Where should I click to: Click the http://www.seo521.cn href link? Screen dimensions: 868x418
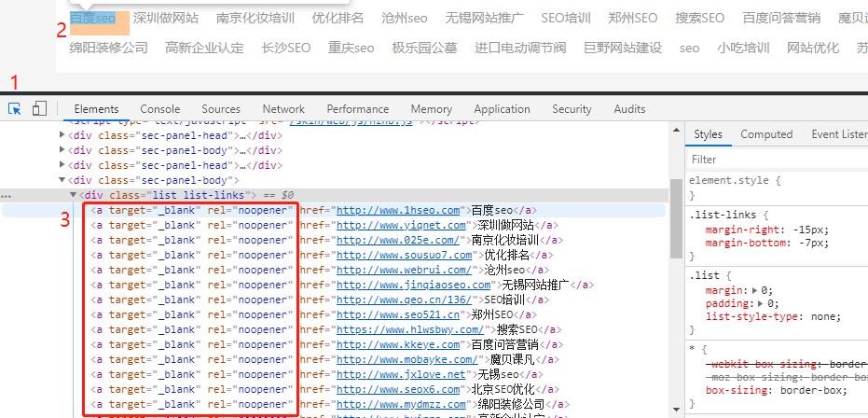tap(398, 315)
